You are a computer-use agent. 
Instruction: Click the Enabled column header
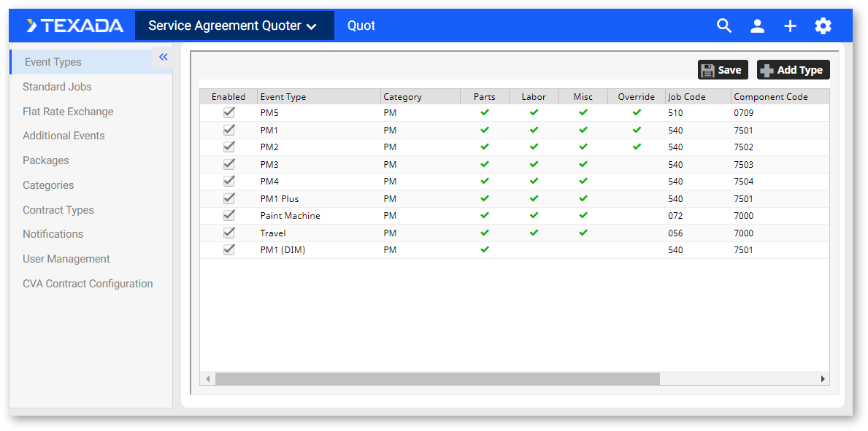coord(228,97)
